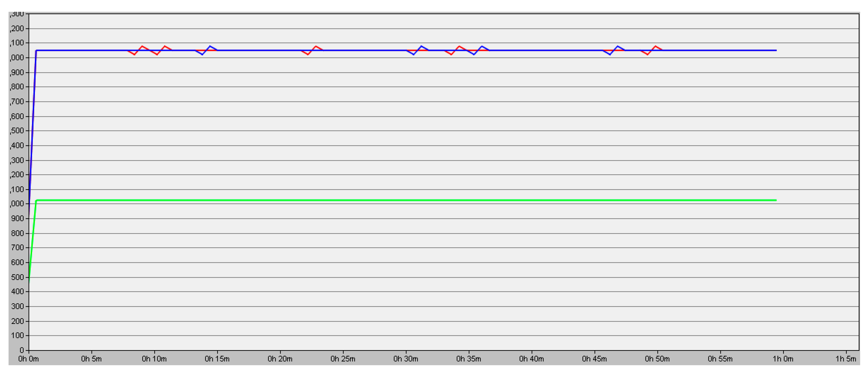Viewport: 868px width, 374px height.
Task: Click the 0h 0m origin time label
Action: coord(28,359)
